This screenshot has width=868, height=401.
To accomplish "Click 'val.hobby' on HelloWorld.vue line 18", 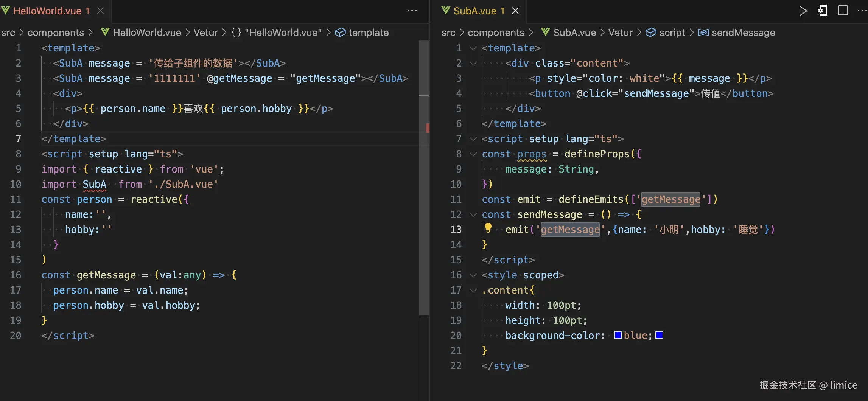I will [168, 305].
